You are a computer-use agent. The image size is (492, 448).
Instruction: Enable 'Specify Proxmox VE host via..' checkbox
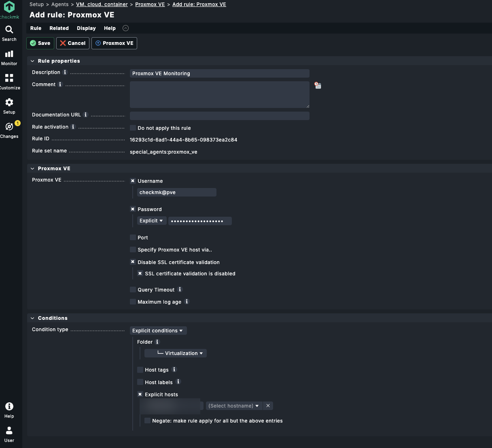(133, 249)
